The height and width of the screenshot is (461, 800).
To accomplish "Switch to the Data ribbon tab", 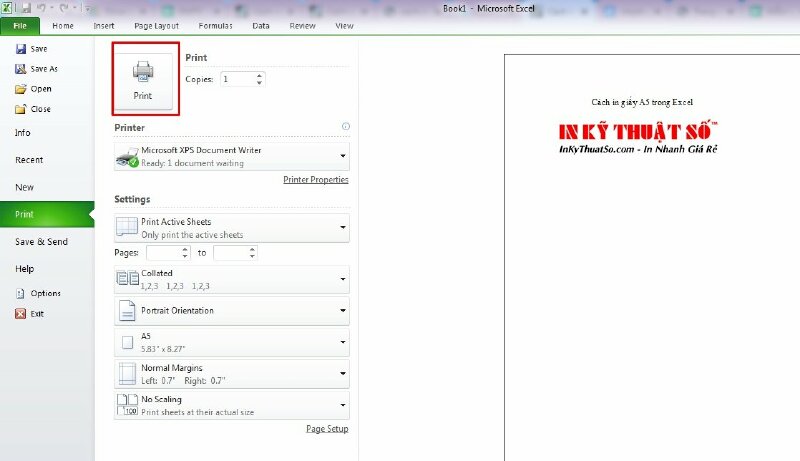I will click(261, 26).
